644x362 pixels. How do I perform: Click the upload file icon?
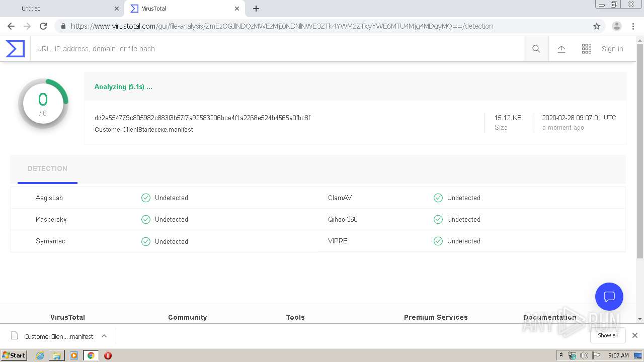pyautogui.click(x=561, y=49)
